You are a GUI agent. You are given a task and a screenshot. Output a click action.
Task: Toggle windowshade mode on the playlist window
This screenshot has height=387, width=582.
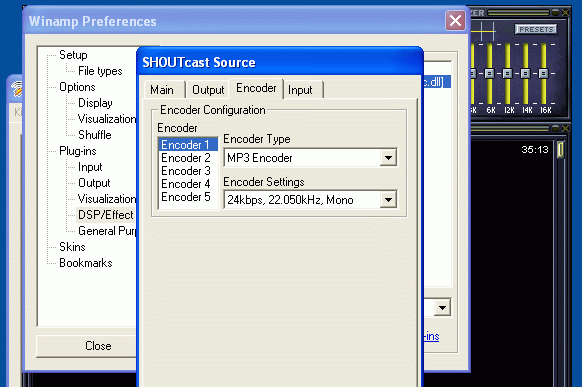coord(556,128)
